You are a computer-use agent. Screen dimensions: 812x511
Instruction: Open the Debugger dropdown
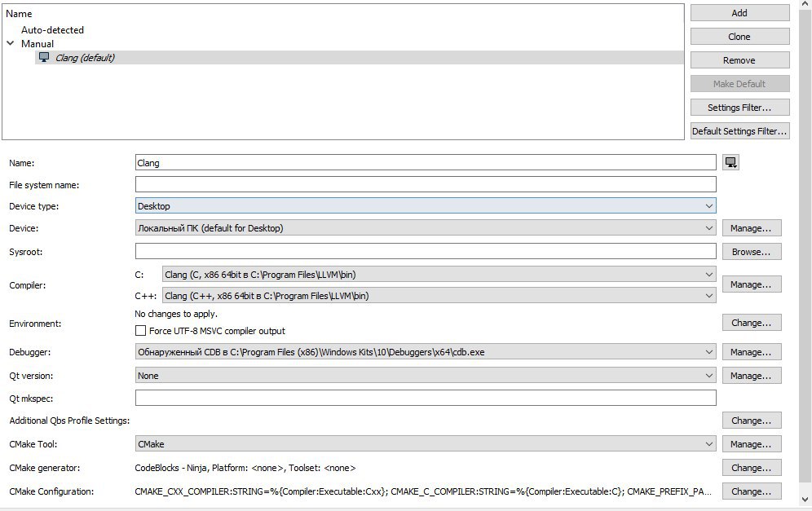[426, 352]
